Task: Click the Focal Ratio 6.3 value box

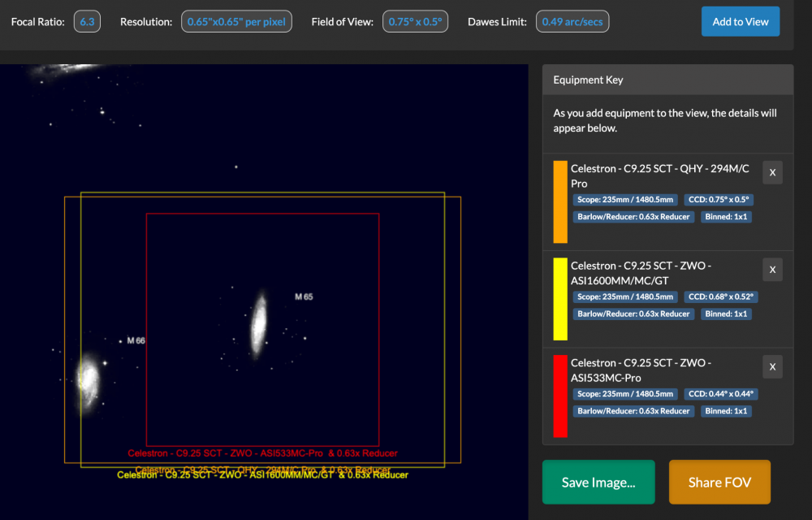Action: [x=87, y=22]
